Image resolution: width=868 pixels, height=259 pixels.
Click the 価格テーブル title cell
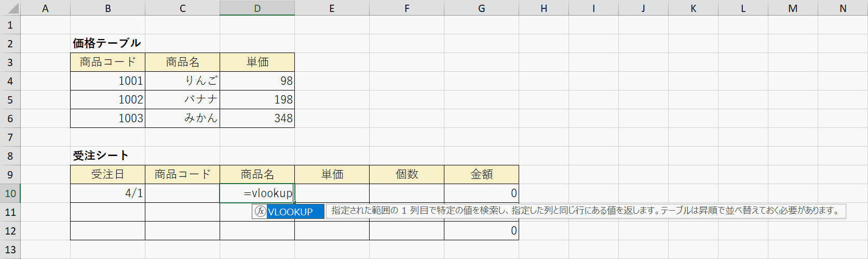click(x=107, y=43)
